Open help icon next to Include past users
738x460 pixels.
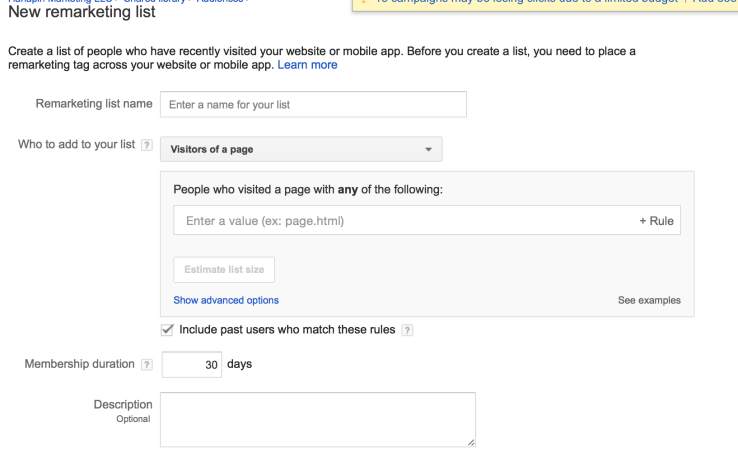pyautogui.click(x=407, y=331)
